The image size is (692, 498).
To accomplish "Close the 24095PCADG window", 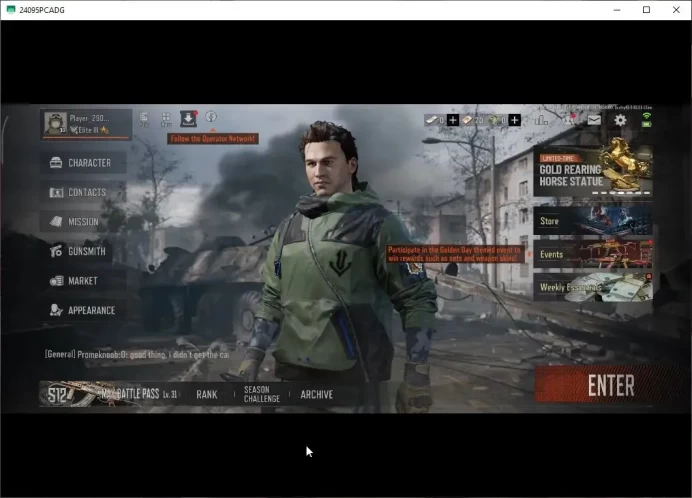I will 676,10.
